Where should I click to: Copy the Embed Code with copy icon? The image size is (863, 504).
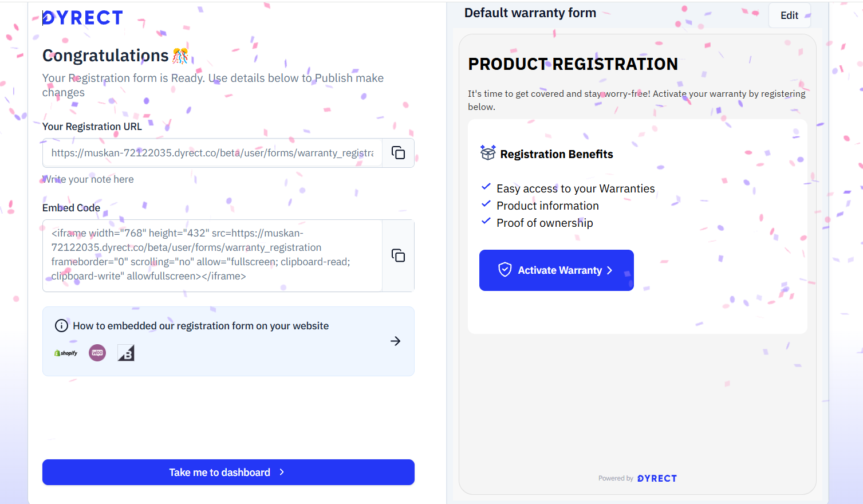tap(398, 255)
